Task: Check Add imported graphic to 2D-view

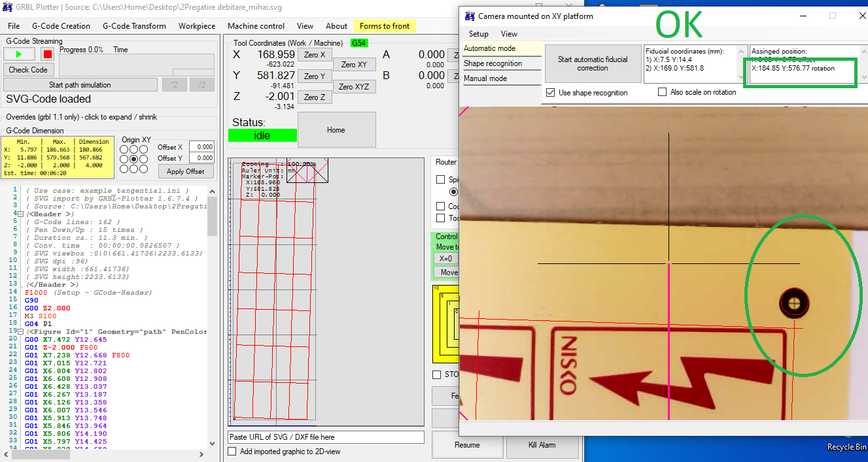Action: 232,451
